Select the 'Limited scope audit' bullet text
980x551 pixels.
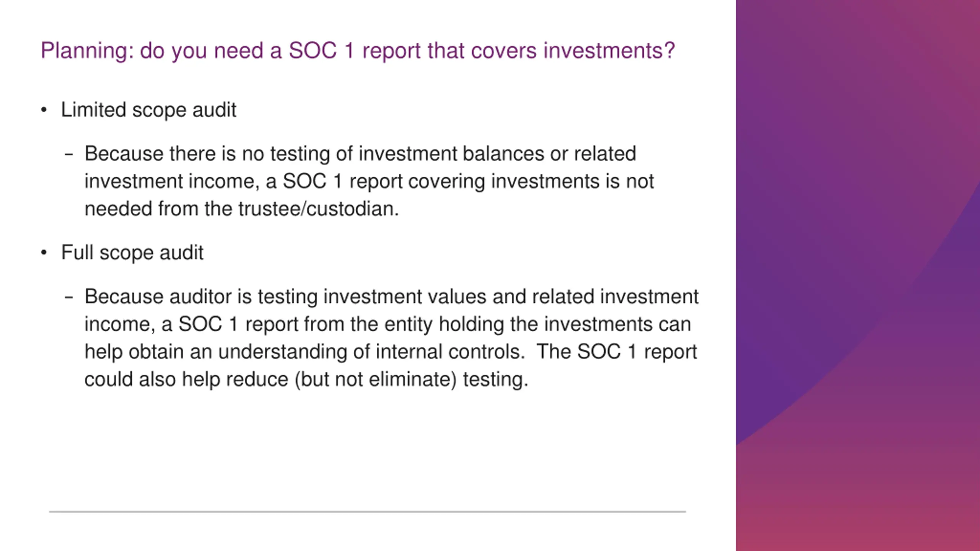pos(149,110)
